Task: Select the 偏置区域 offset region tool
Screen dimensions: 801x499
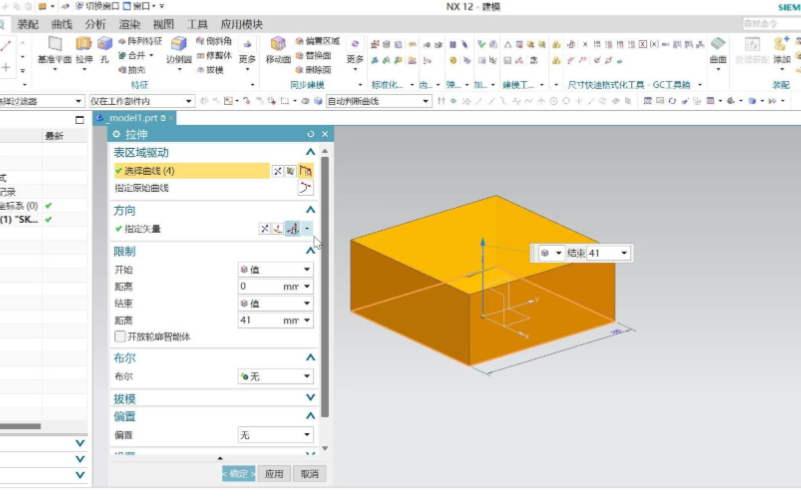Action: pyautogui.click(x=317, y=41)
